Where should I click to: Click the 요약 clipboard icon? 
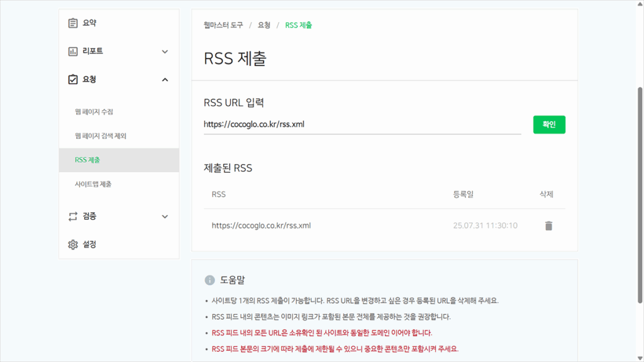73,23
